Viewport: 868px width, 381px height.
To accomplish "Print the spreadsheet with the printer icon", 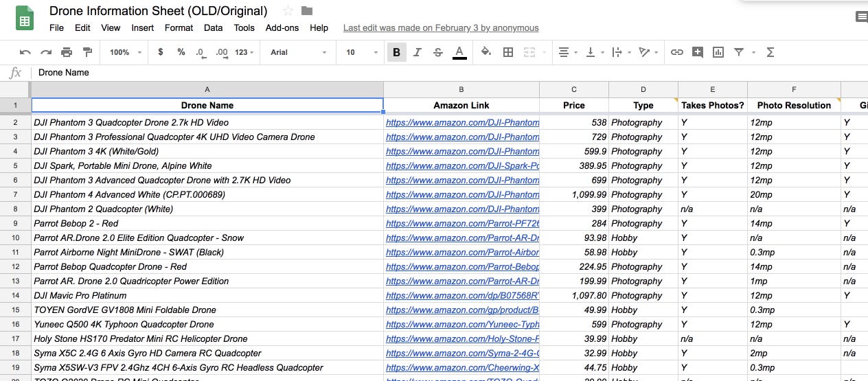I will point(67,52).
